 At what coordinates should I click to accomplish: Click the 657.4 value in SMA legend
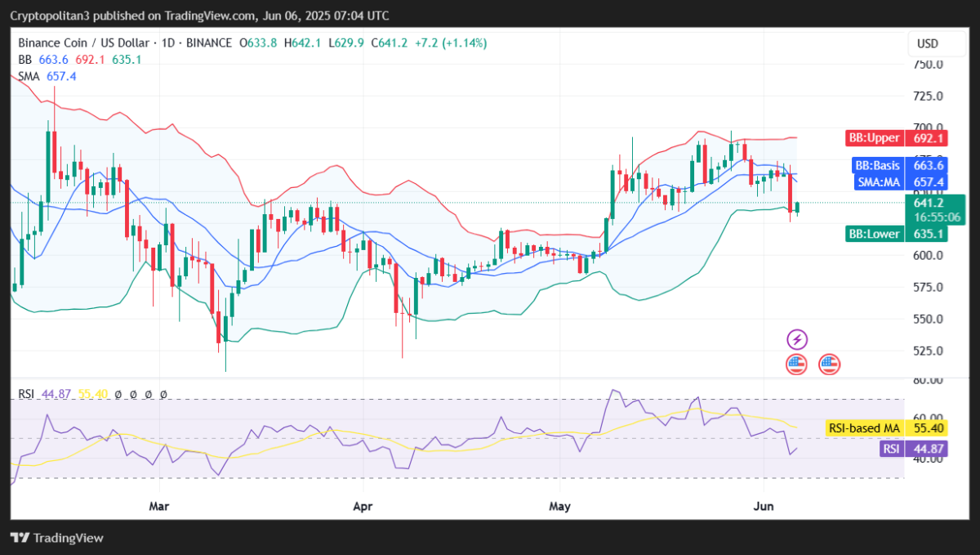(x=62, y=76)
